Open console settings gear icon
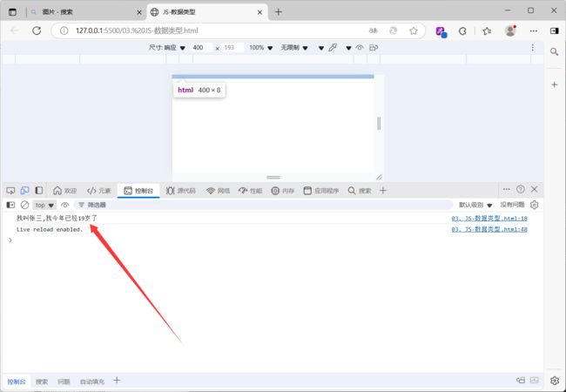 [535, 205]
